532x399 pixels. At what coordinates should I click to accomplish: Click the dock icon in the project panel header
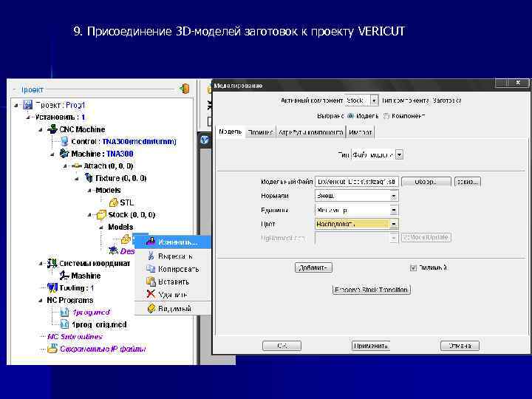[184, 89]
